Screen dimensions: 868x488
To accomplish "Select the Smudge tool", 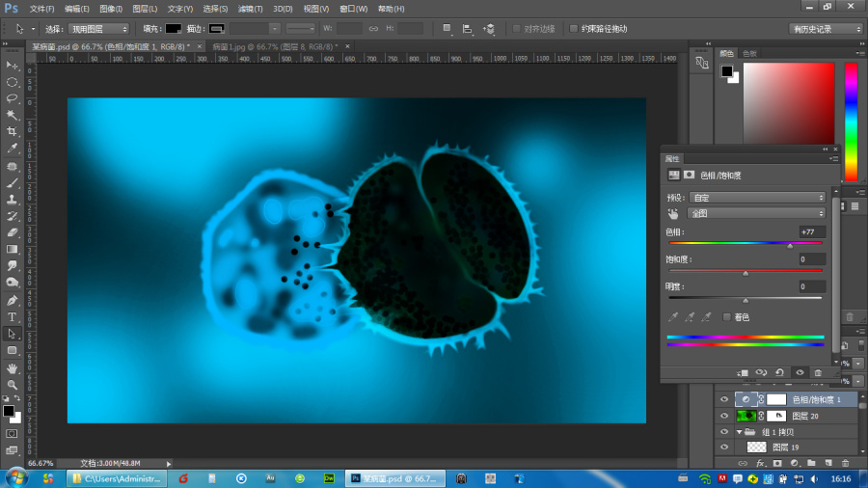I will click(x=12, y=266).
